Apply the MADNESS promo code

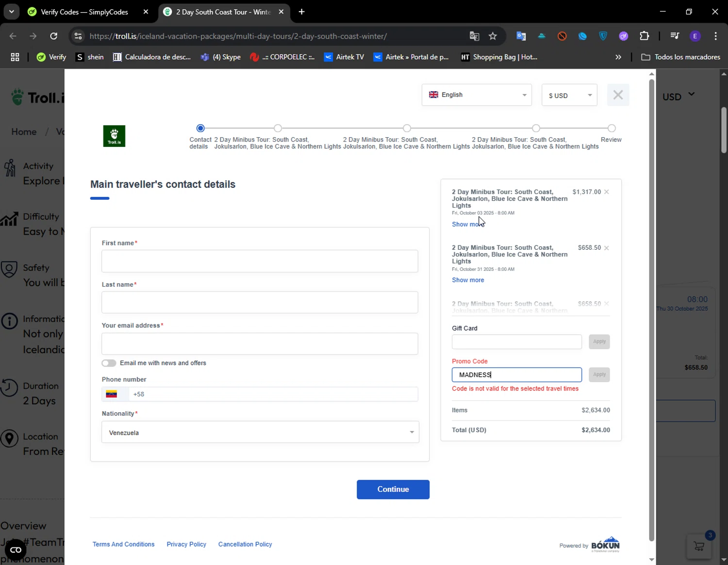pyautogui.click(x=599, y=374)
